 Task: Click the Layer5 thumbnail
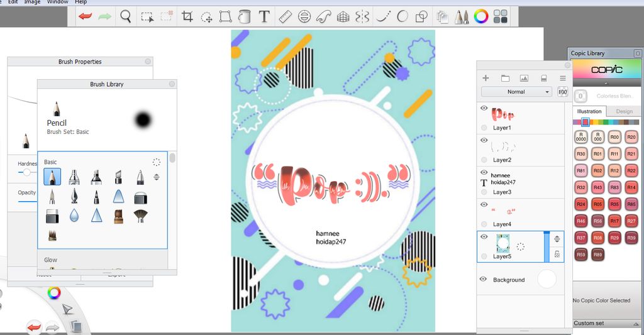click(502, 243)
